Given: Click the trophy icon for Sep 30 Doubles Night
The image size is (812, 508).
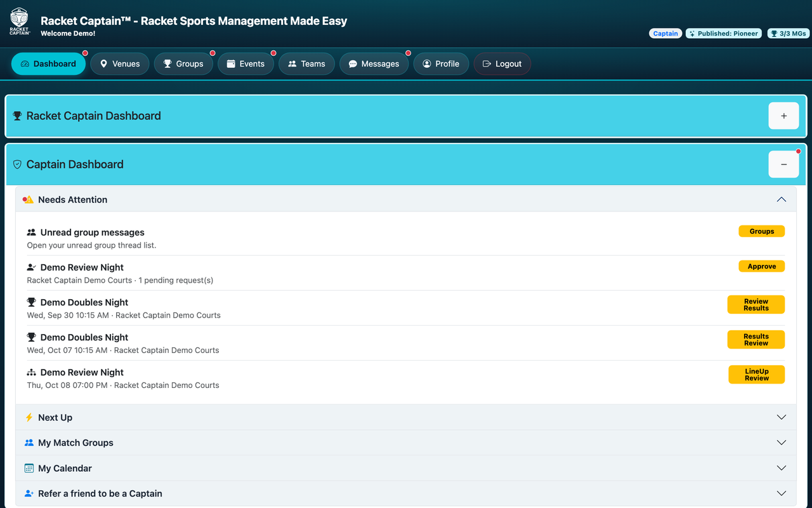Looking at the screenshot, I should point(32,302).
